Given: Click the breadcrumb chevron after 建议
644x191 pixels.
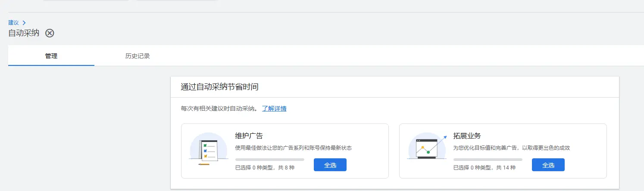Looking at the screenshot, I should 24,22.
